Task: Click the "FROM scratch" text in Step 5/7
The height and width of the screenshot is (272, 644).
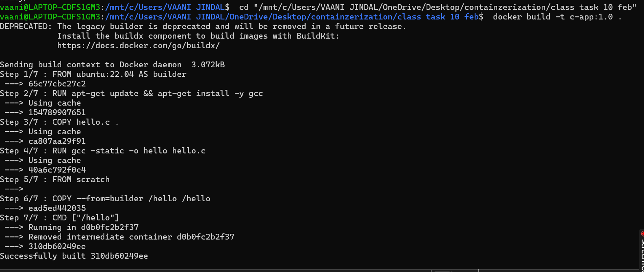Action: coord(81,179)
